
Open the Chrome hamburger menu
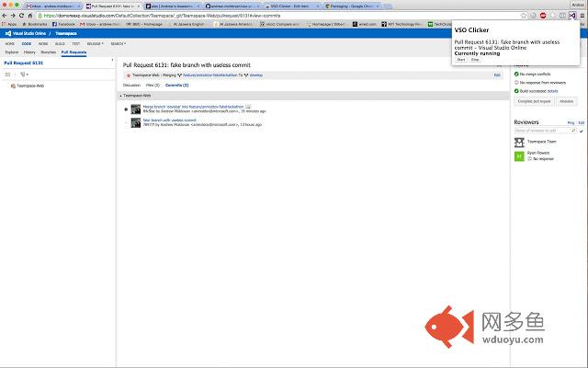[582, 16]
